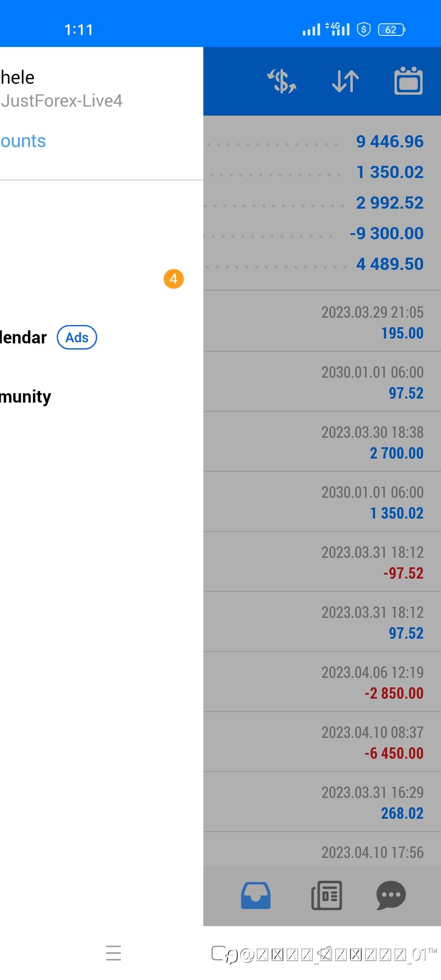Image resolution: width=441 pixels, height=980 pixels.
Task: Tap the JustForex-Live4 account header
Action: point(61,101)
